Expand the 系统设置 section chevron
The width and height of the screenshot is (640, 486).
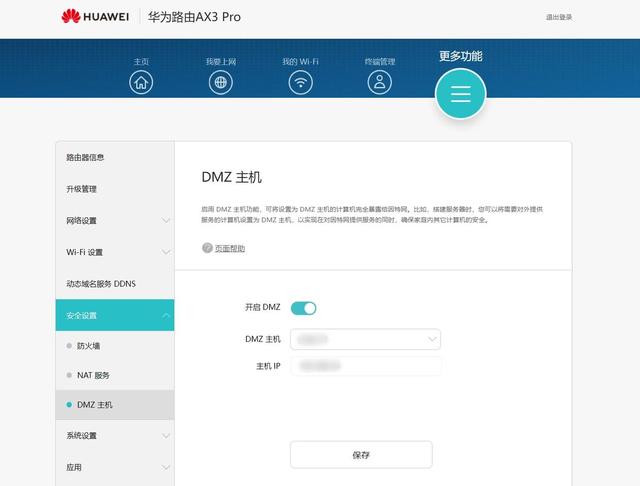pos(165,436)
